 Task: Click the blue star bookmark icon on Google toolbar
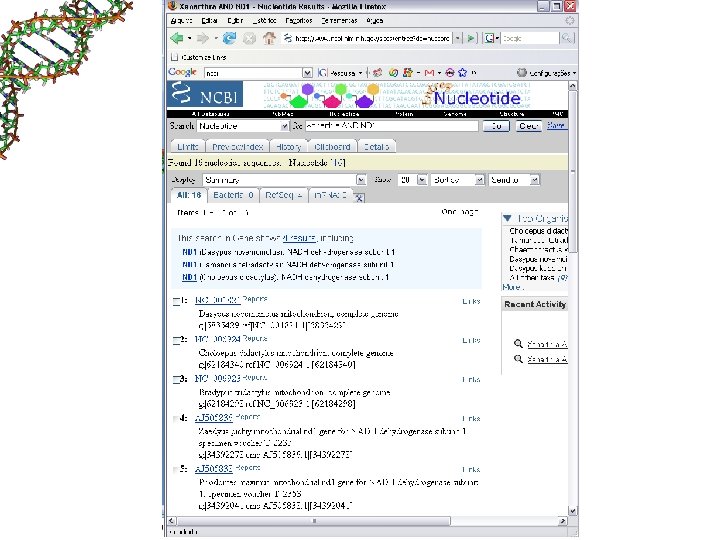pos(462,73)
